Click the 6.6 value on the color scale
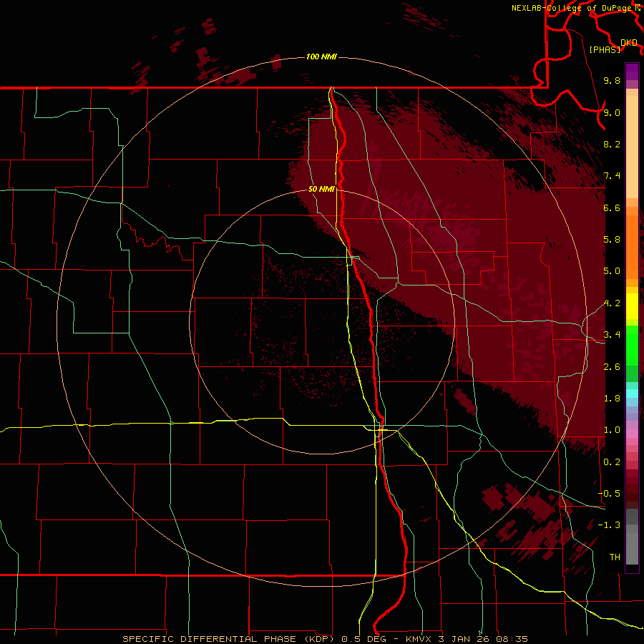Image resolution: width=644 pixels, height=644 pixels. [x=612, y=208]
